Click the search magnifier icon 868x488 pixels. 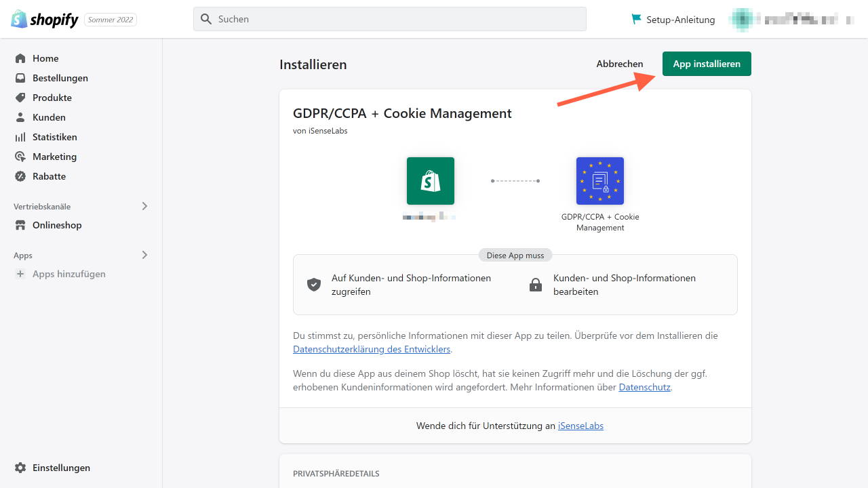[x=207, y=19]
